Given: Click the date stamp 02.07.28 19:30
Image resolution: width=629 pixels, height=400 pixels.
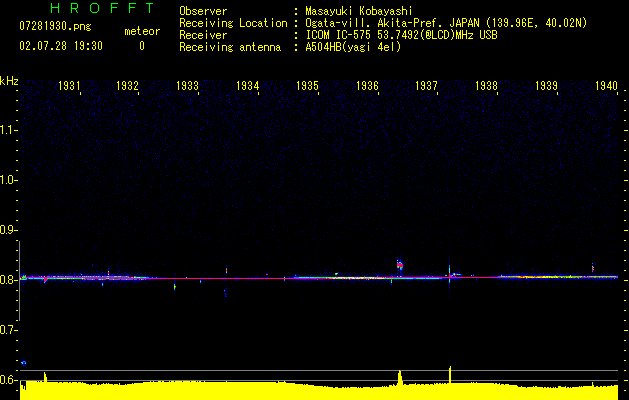Looking at the screenshot, I should tap(61, 46).
